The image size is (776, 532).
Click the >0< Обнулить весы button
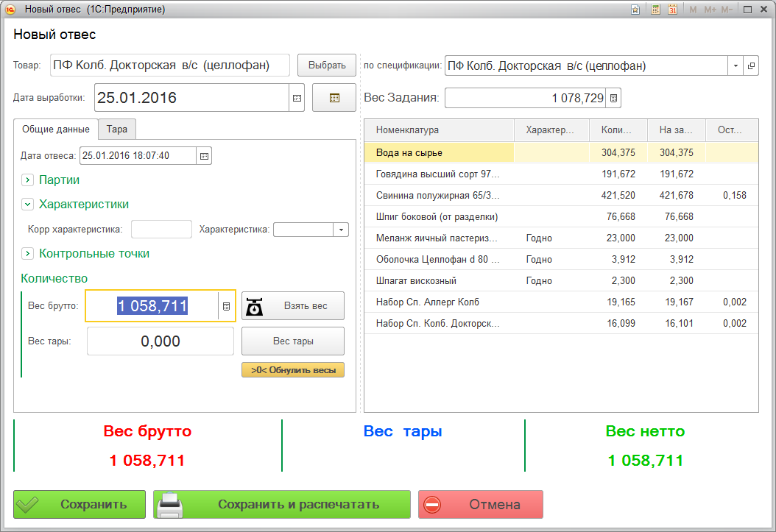click(x=293, y=370)
